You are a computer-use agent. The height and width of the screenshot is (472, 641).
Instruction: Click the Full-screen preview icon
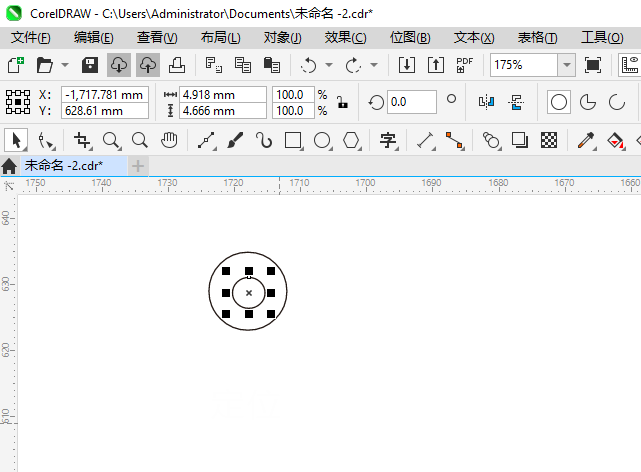point(593,65)
